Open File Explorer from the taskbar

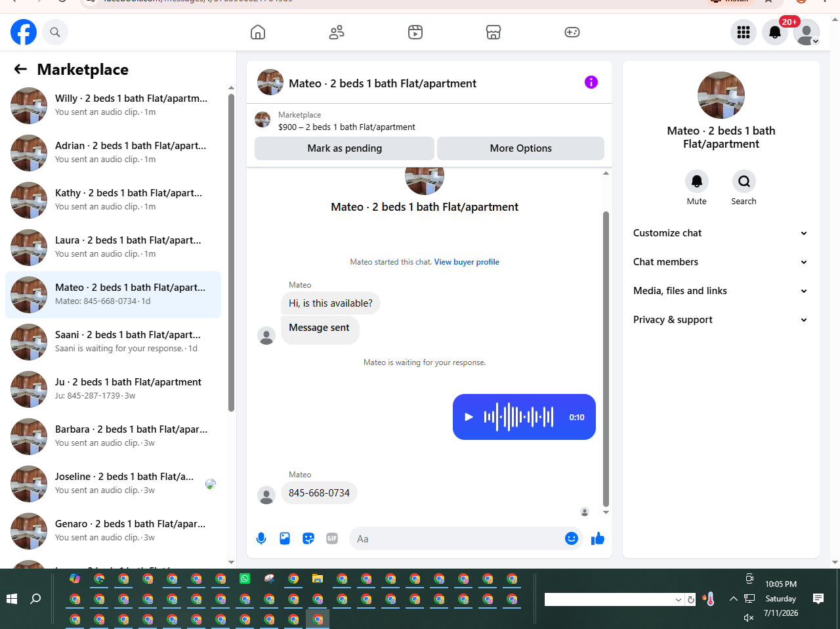pos(318,578)
